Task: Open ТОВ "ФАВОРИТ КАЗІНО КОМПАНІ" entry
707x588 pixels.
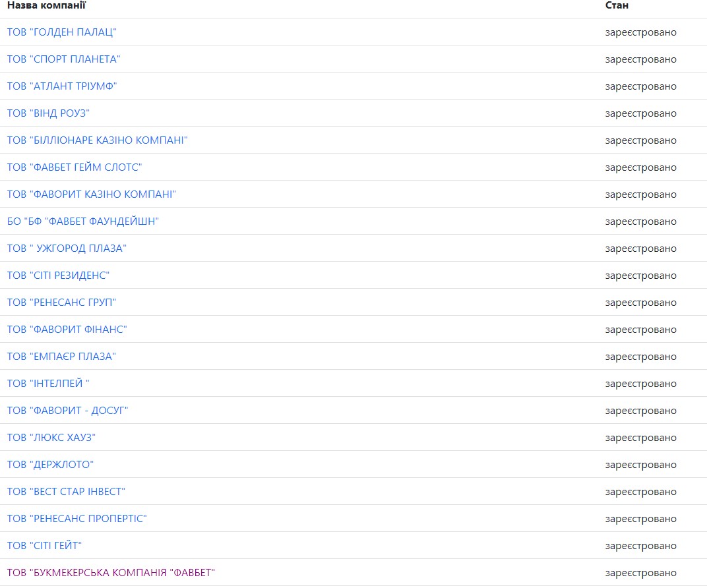Action: (92, 194)
